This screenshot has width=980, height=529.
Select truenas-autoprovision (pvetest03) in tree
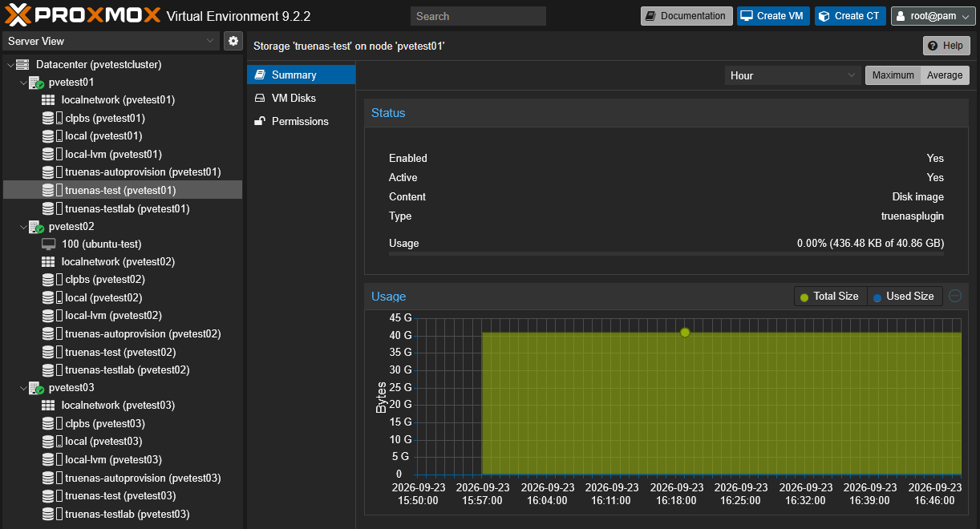pyautogui.click(x=123, y=478)
